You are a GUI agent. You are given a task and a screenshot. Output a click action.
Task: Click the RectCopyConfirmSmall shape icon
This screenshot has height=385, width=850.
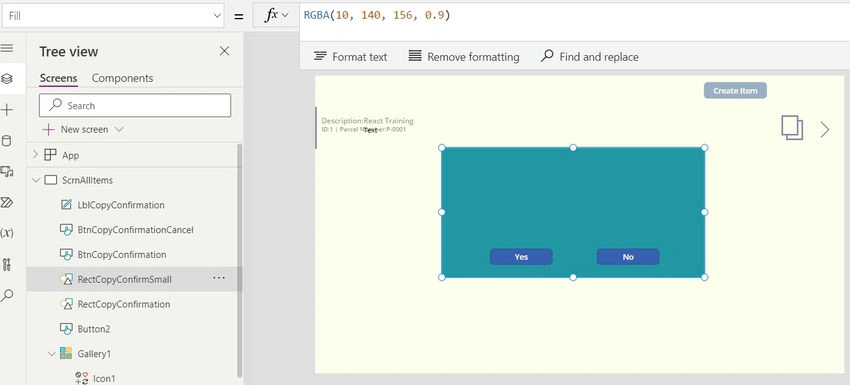66,279
